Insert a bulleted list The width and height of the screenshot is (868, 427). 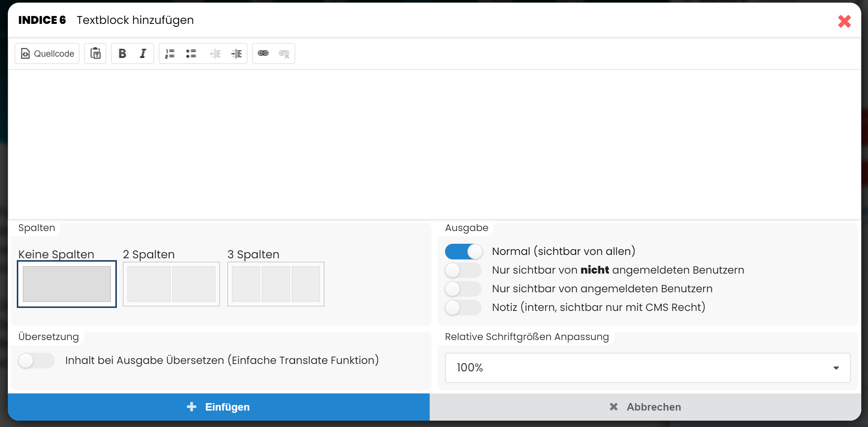191,54
